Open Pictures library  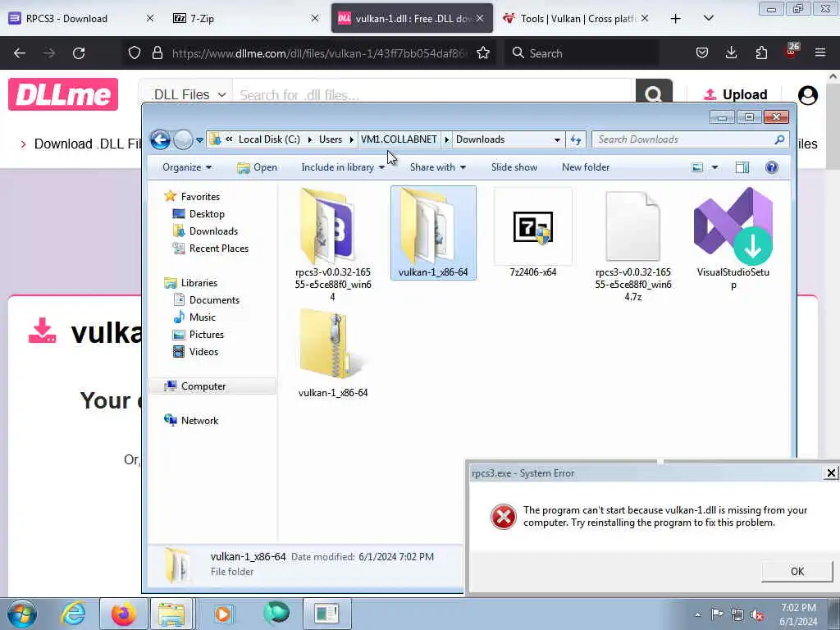pos(206,335)
